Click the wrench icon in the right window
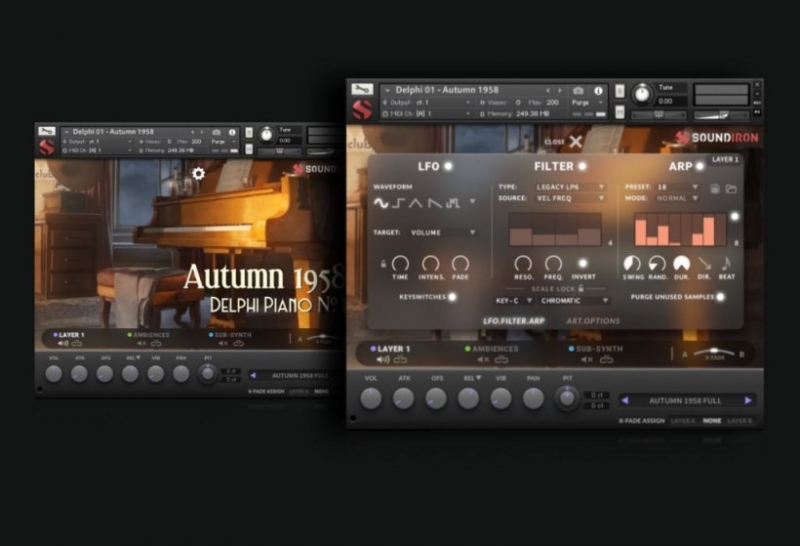The image size is (800, 546). pos(362,89)
